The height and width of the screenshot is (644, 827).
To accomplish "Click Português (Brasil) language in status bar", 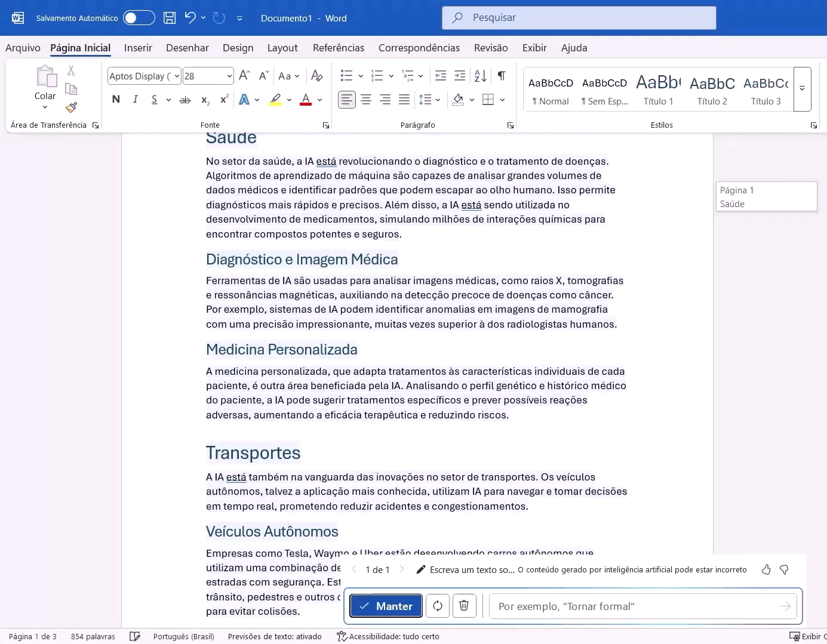I will [x=184, y=637].
